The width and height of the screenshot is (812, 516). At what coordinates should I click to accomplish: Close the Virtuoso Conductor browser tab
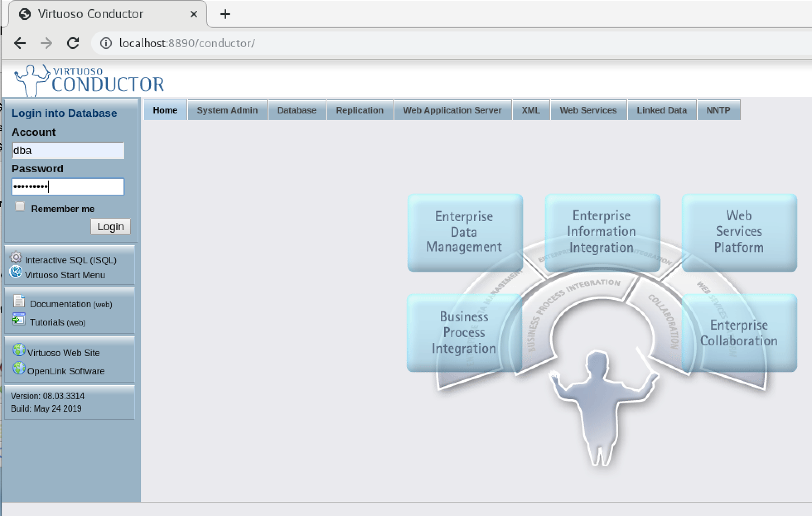point(193,14)
